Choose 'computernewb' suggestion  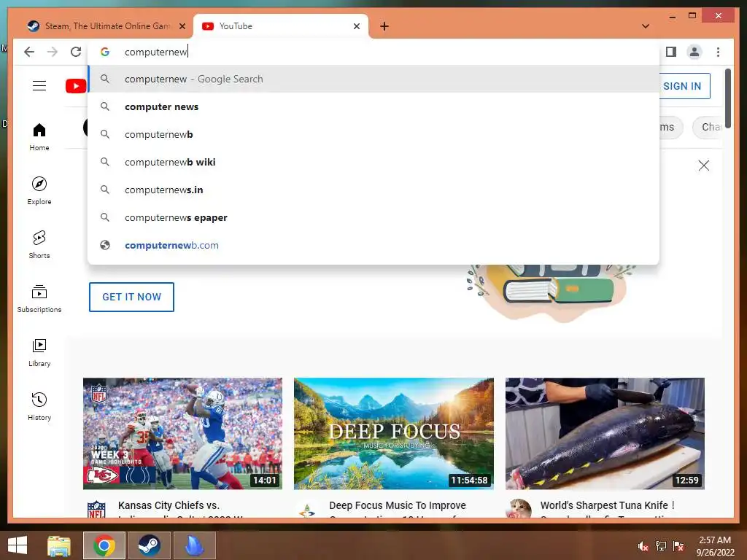(x=373, y=134)
